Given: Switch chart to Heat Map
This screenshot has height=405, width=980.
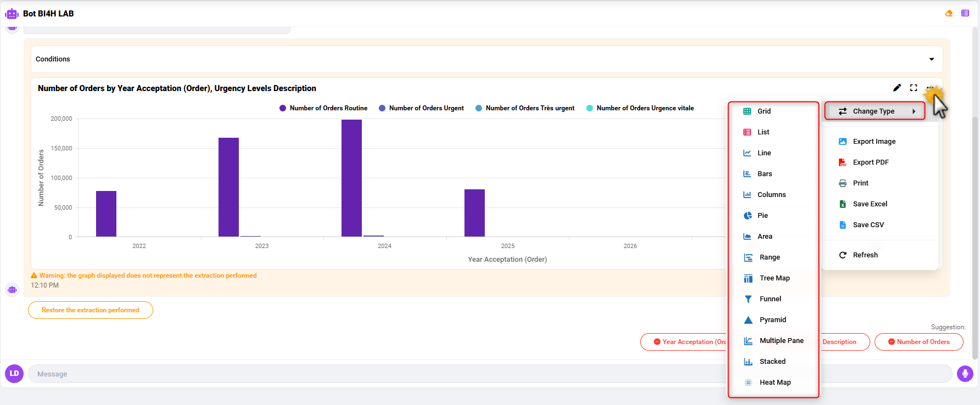Looking at the screenshot, I should click(775, 383).
